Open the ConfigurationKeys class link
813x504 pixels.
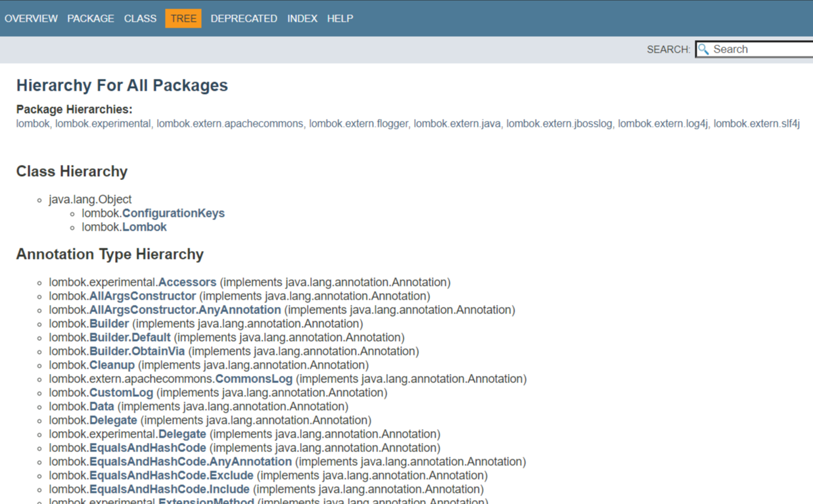coord(174,213)
